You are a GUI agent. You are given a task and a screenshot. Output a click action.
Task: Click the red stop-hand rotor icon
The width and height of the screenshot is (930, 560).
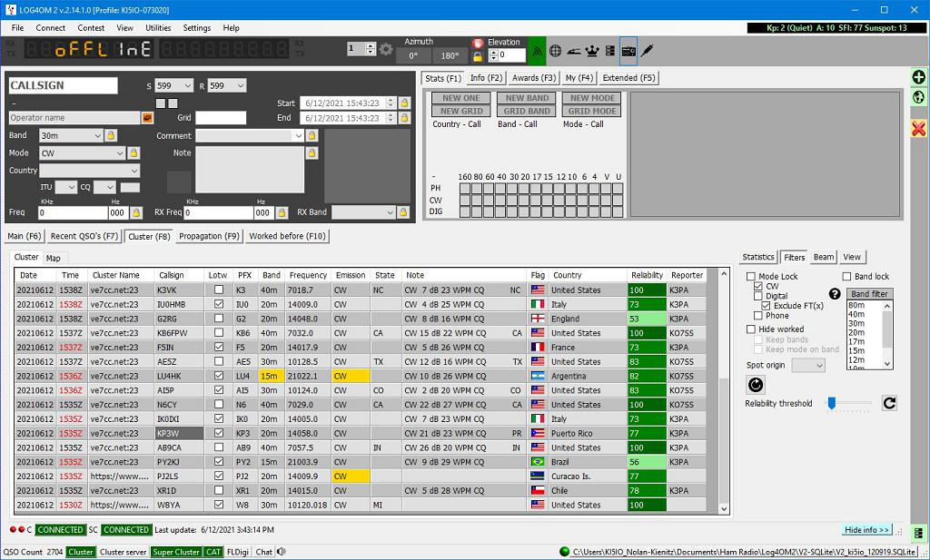(478, 43)
